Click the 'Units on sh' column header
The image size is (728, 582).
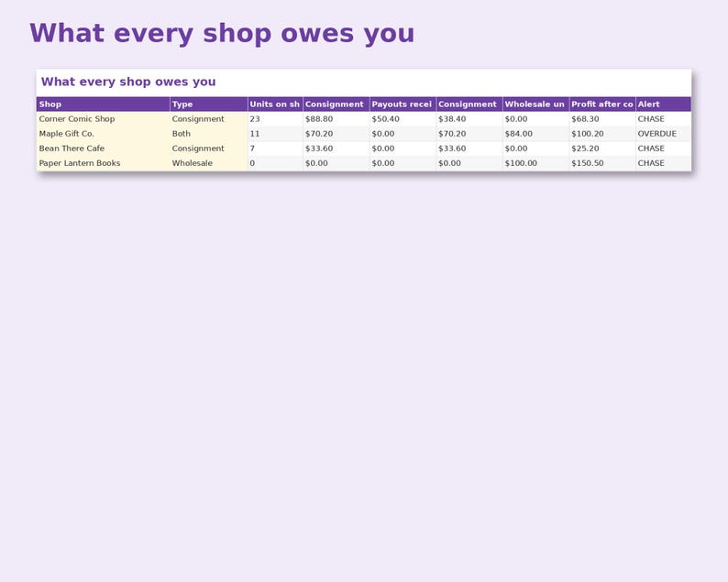pyautogui.click(x=275, y=104)
